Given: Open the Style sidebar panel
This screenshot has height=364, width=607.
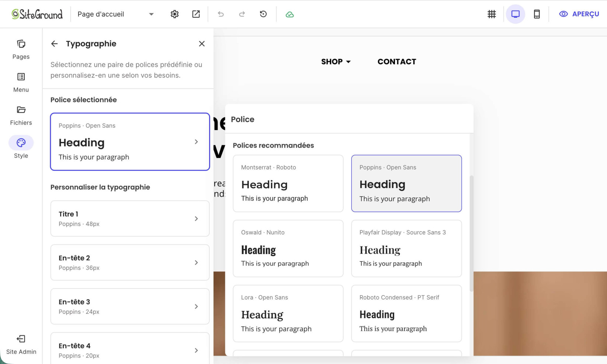Looking at the screenshot, I should coord(21,148).
